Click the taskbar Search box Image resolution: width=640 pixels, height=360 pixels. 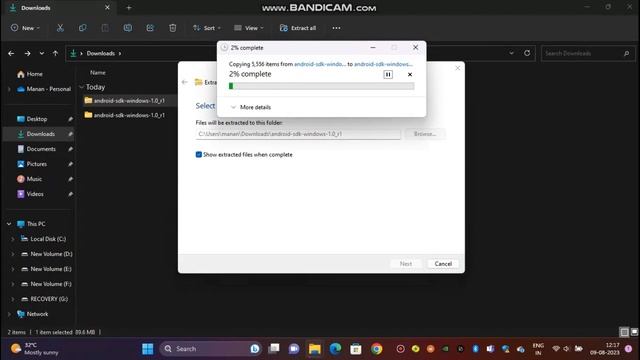211,349
